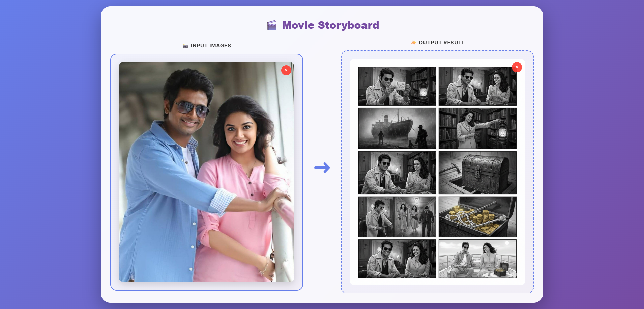This screenshot has width=644, height=309.
Task: Select the couple on boat deck panel
Action: (477, 259)
